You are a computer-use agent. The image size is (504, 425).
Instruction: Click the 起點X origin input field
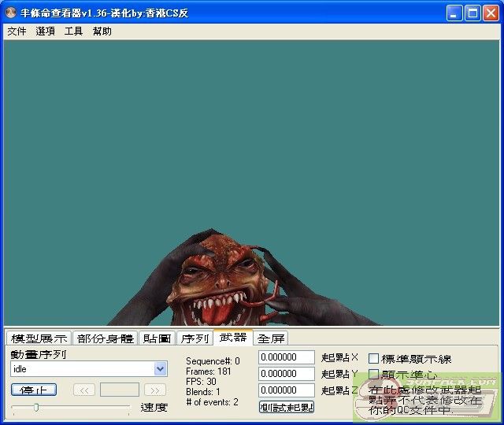286,358
